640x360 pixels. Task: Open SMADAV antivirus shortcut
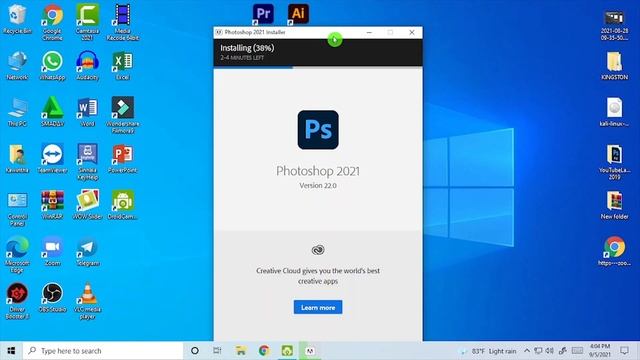click(52, 112)
